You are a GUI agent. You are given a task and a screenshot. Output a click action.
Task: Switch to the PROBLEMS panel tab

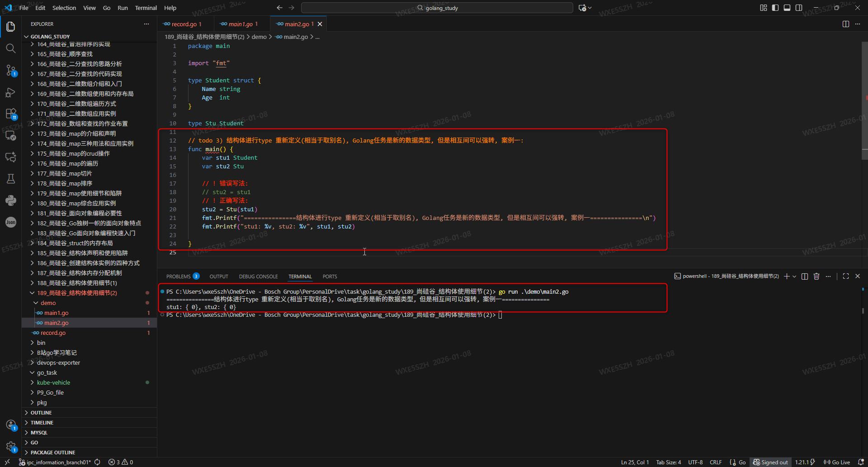(x=183, y=276)
